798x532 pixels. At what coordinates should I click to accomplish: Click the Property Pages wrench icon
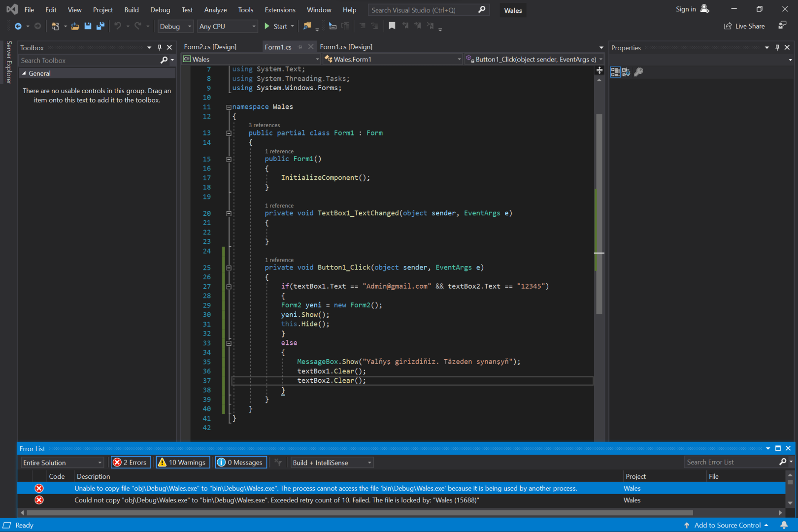click(x=638, y=72)
